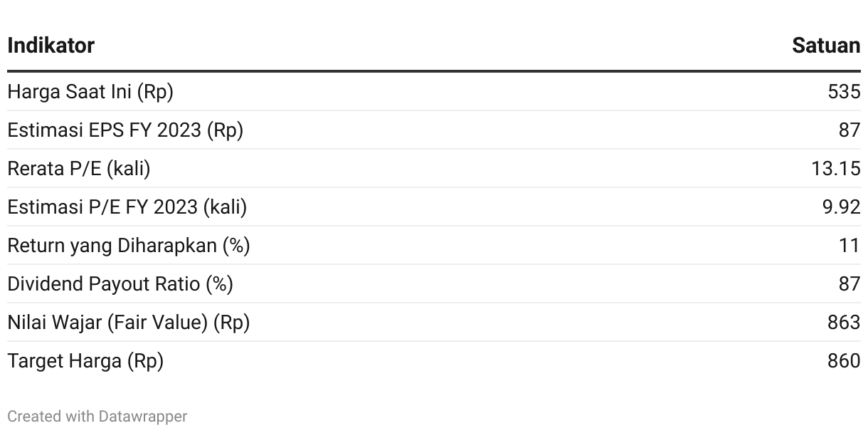868x433 pixels.
Task: Click the Satuan column header
Action: click(x=826, y=46)
